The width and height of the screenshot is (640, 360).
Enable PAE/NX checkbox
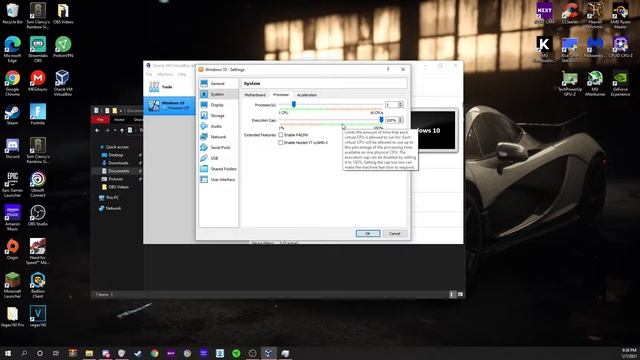(x=280, y=135)
